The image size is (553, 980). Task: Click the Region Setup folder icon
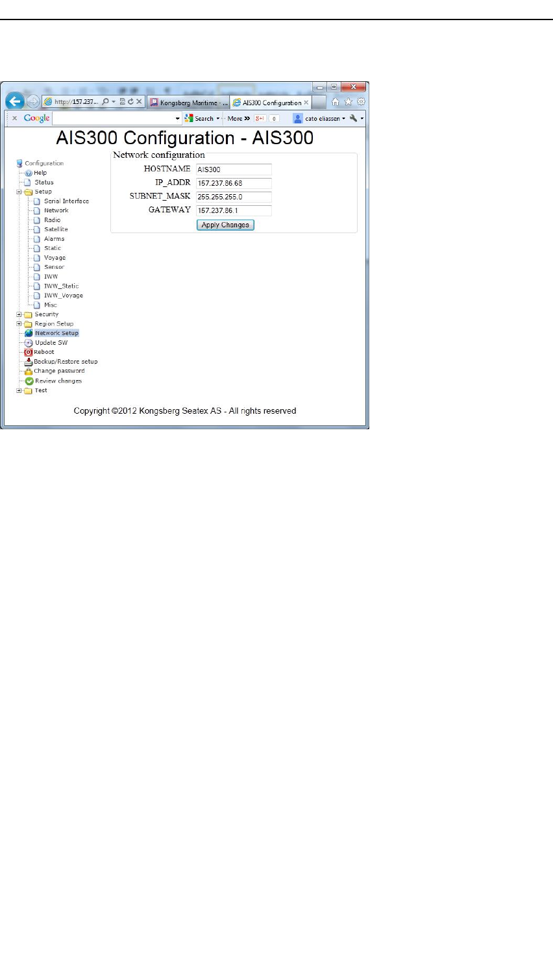(29, 324)
